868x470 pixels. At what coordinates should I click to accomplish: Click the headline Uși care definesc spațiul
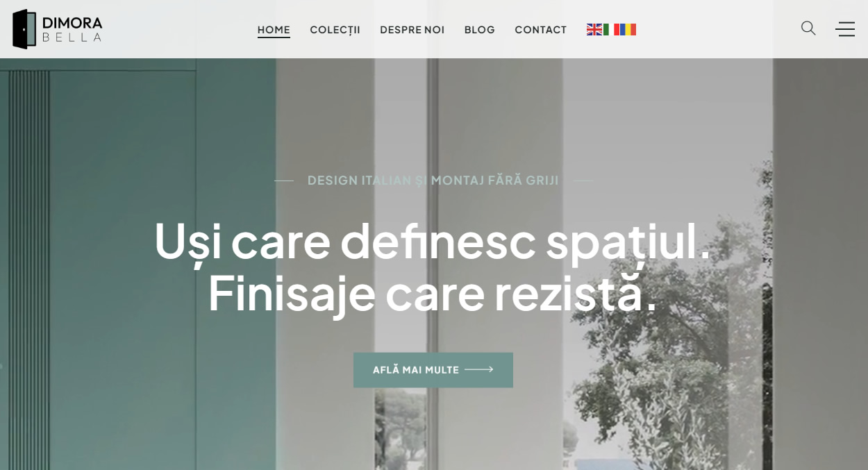point(433,241)
